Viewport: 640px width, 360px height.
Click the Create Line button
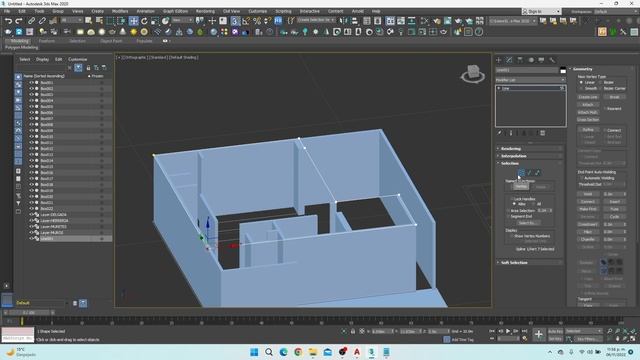(x=588, y=97)
